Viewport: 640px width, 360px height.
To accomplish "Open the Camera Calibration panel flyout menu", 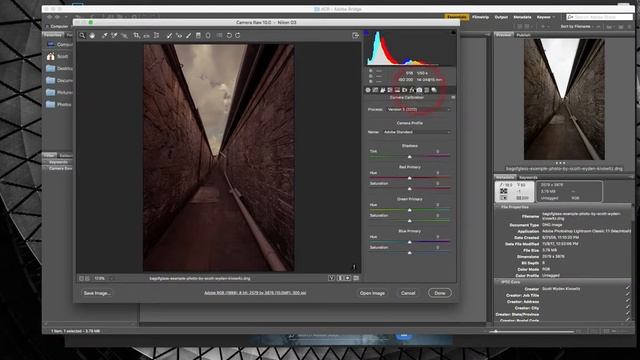I will click(x=453, y=98).
